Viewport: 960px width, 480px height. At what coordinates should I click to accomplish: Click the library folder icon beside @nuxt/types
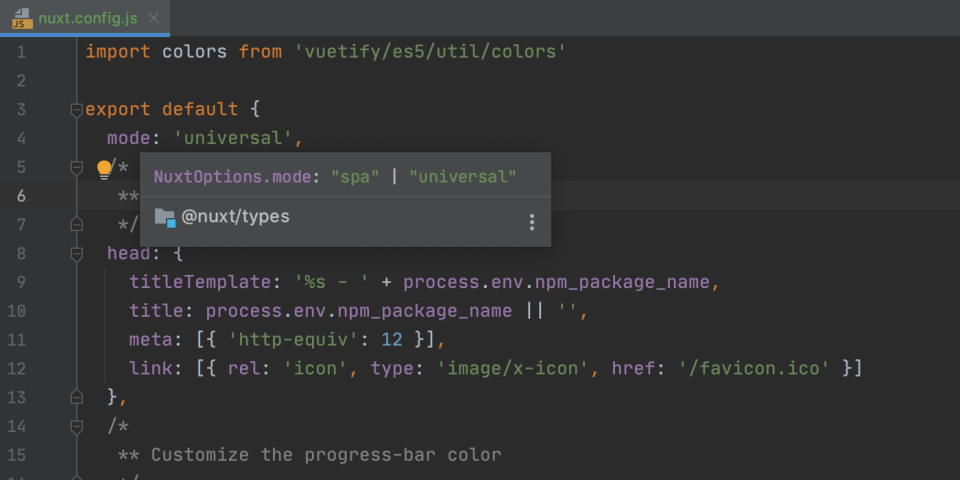pyautogui.click(x=165, y=217)
